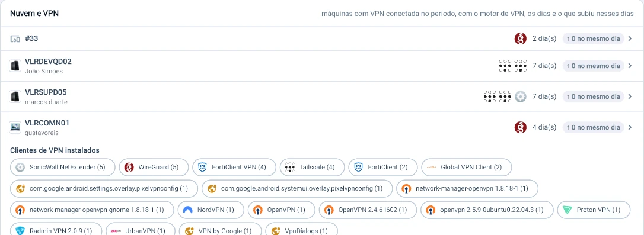Expand VLRSUPD05 row using its chevron
The width and height of the screenshot is (644, 235).
pos(630,97)
